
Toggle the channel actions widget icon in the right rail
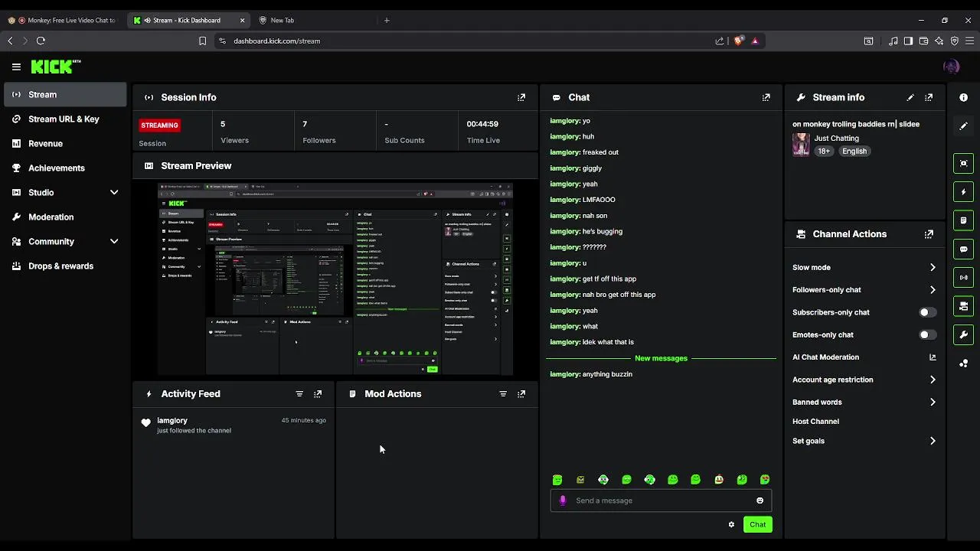963,306
